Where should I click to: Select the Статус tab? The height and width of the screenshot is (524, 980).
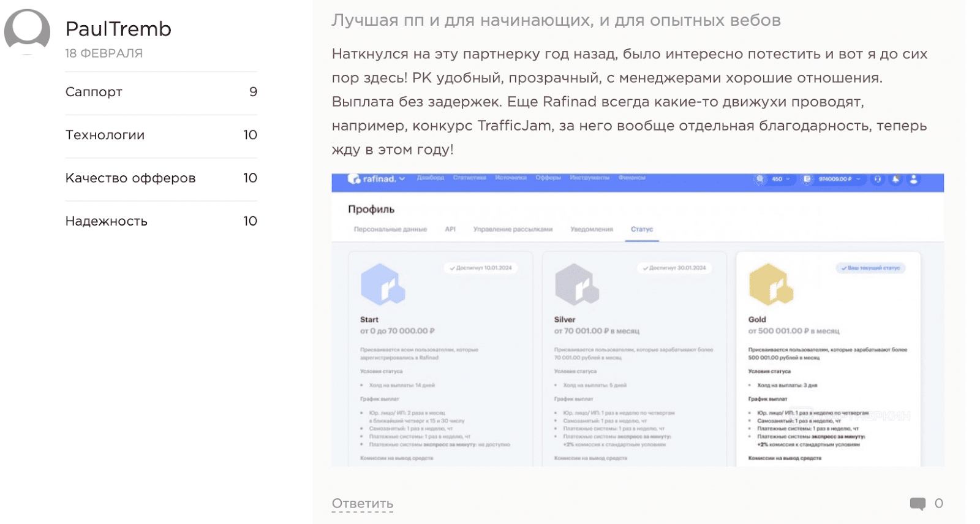642,229
